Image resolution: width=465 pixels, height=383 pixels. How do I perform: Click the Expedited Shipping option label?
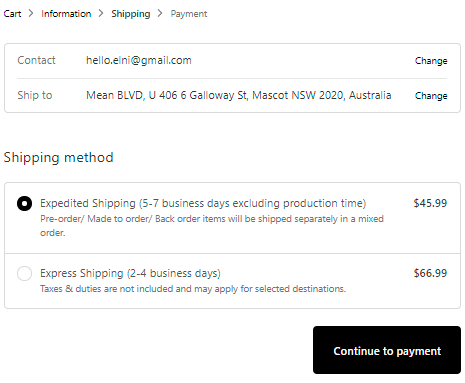203,203
